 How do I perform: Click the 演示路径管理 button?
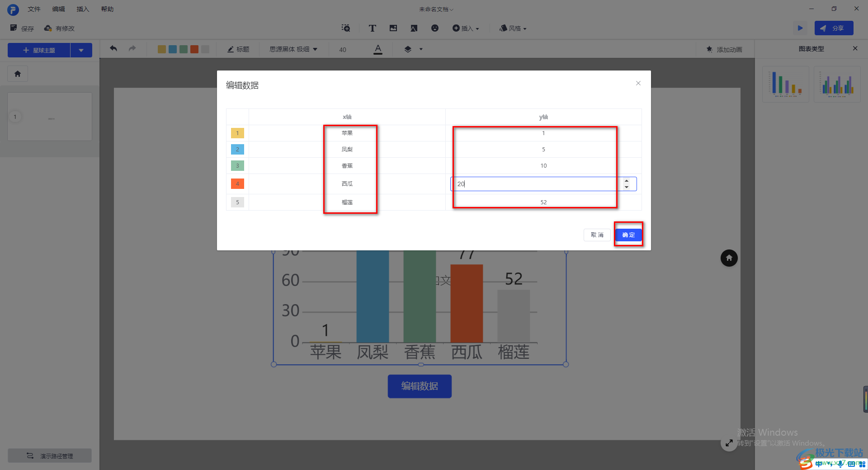point(50,456)
